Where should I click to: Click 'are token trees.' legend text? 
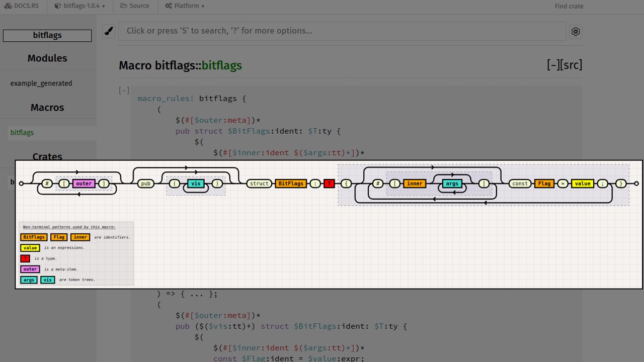coord(77,280)
